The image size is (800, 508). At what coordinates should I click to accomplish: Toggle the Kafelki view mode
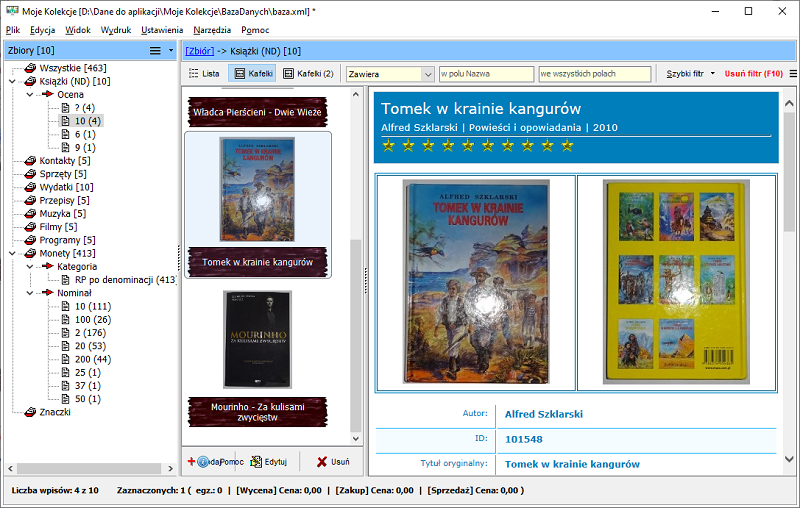click(x=253, y=73)
